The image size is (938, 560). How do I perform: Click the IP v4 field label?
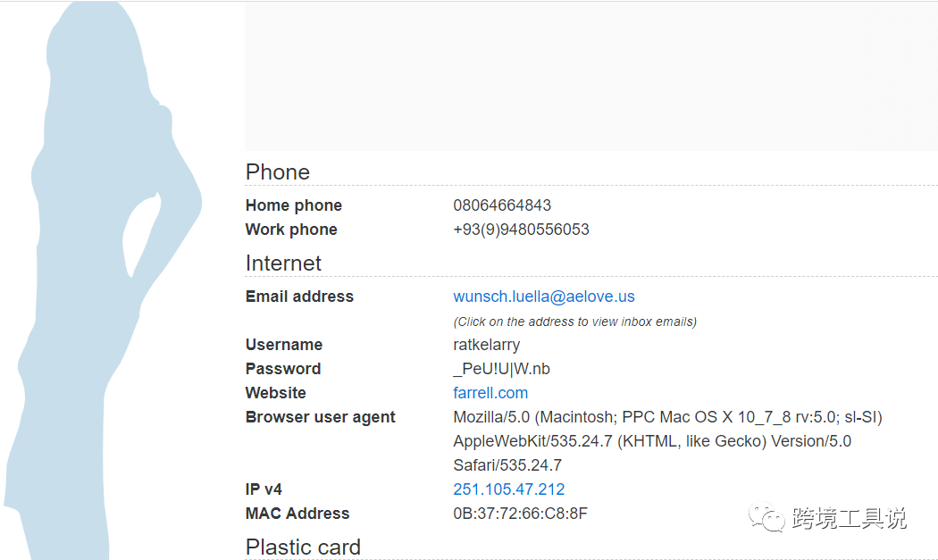(264, 489)
